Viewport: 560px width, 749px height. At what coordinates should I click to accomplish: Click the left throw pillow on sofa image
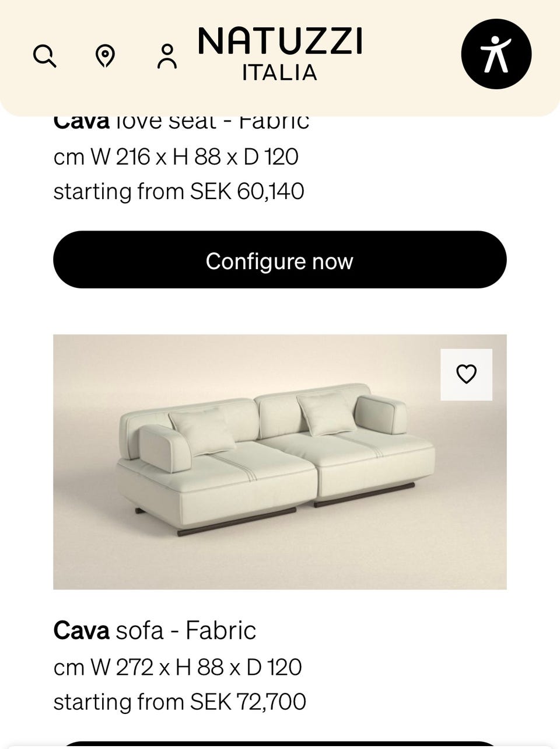point(200,431)
